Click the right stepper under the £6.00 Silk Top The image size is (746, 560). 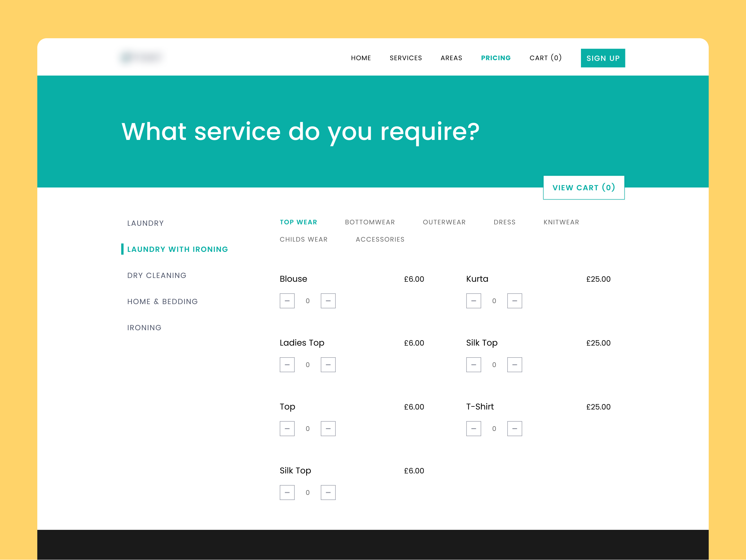pos(328,492)
